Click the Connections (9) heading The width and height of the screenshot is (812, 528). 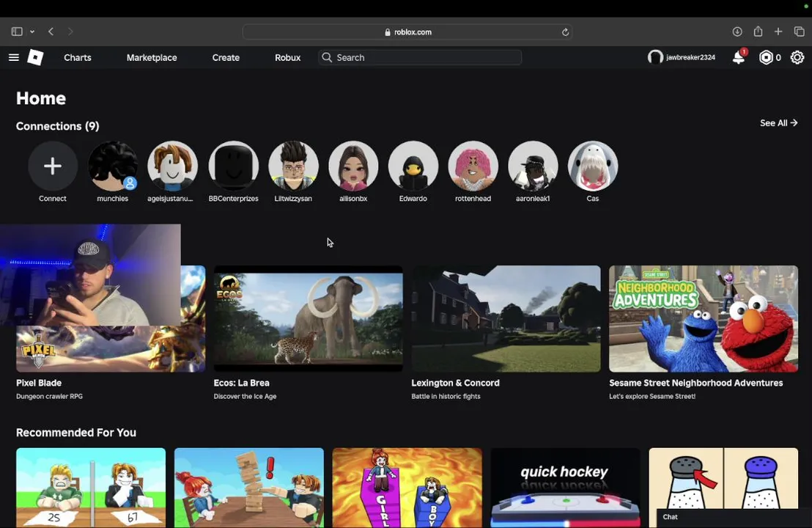coord(57,126)
